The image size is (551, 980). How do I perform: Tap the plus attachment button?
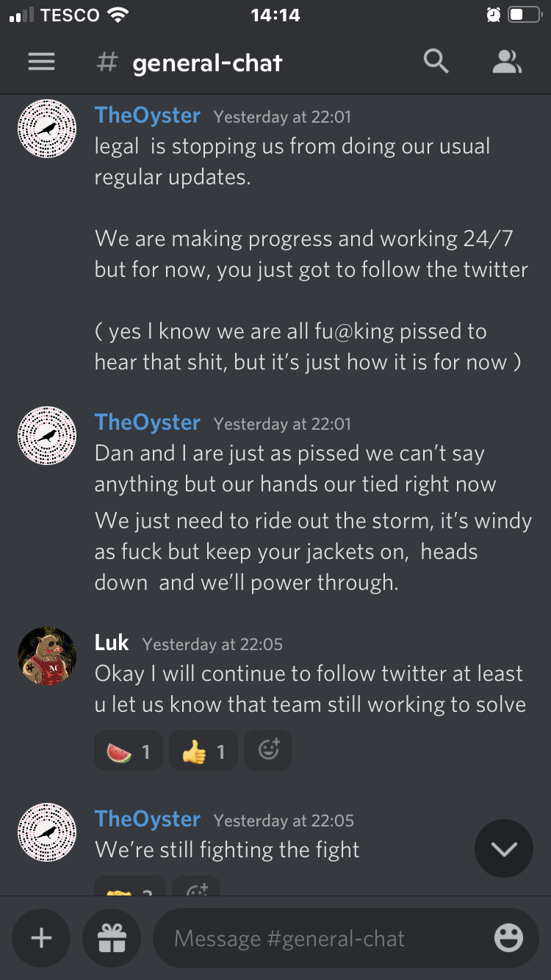(x=41, y=938)
